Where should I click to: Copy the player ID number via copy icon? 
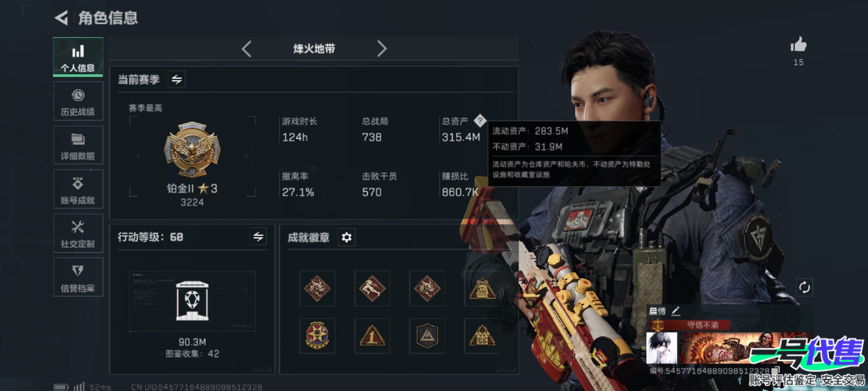[x=775, y=370]
